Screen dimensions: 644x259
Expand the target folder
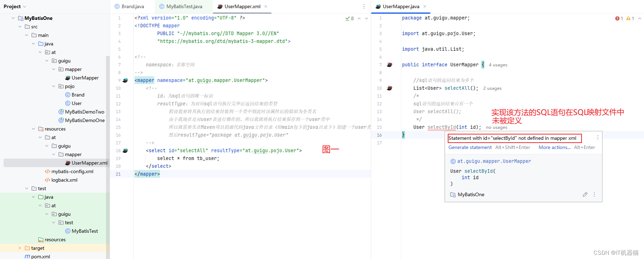[x=20, y=248]
